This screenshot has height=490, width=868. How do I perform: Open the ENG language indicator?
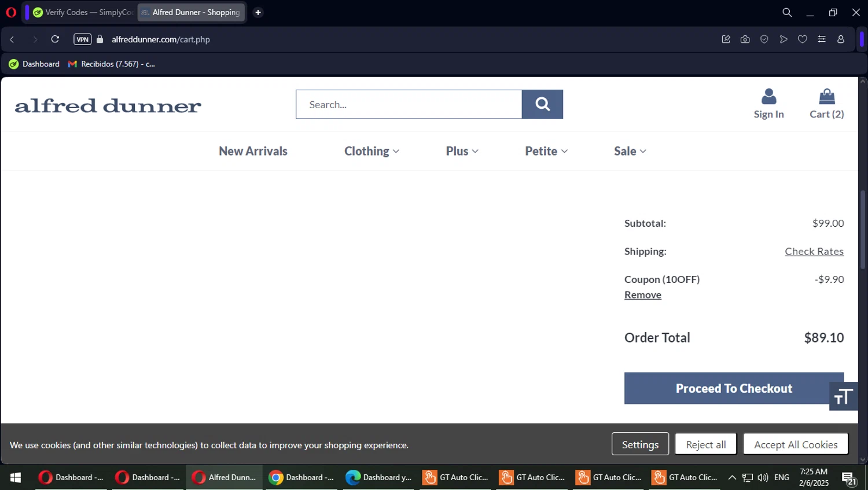(x=782, y=477)
